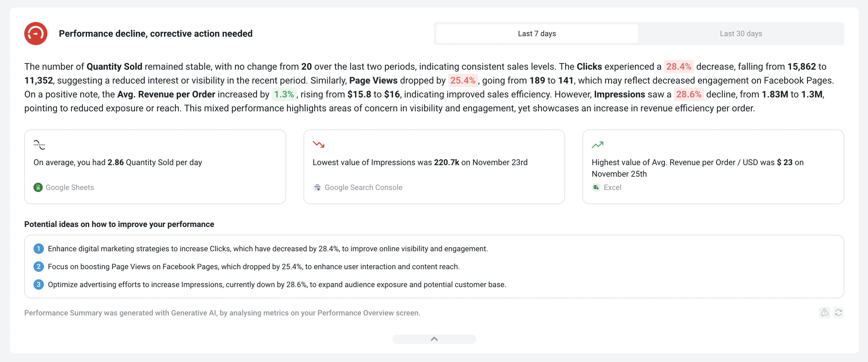Click the red performance gauge icon
The height and width of the screenshot is (362, 868).
click(x=35, y=34)
